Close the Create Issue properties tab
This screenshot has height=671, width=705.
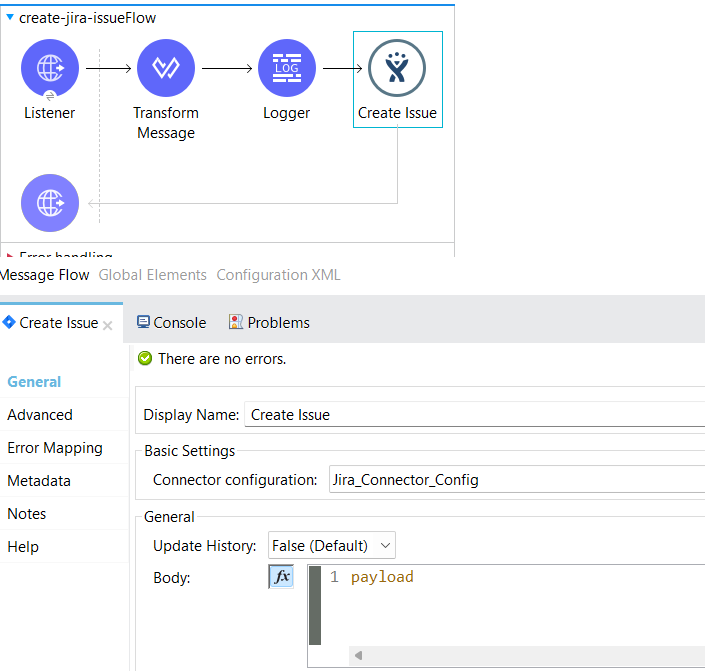(107, 325)
